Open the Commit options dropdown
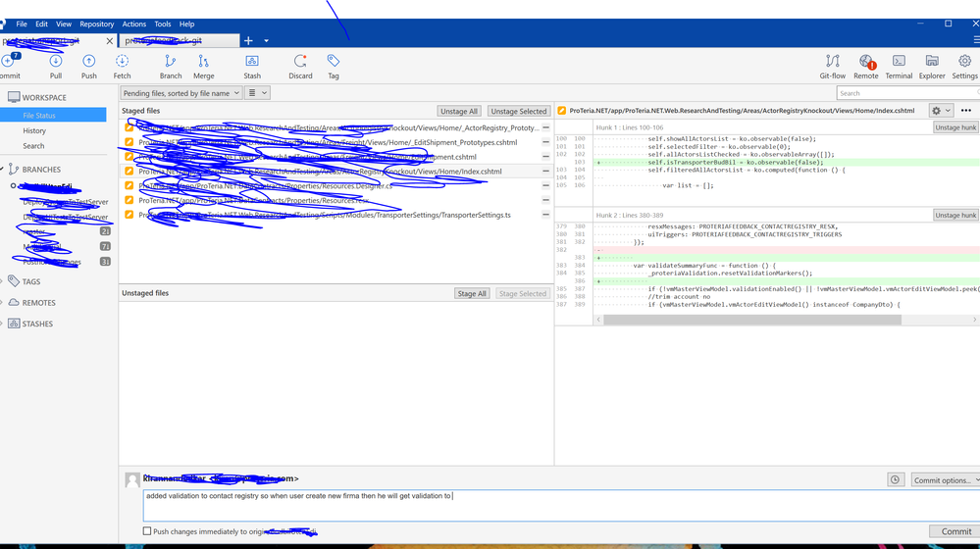 pyautogui.click(x=945, y=480)
